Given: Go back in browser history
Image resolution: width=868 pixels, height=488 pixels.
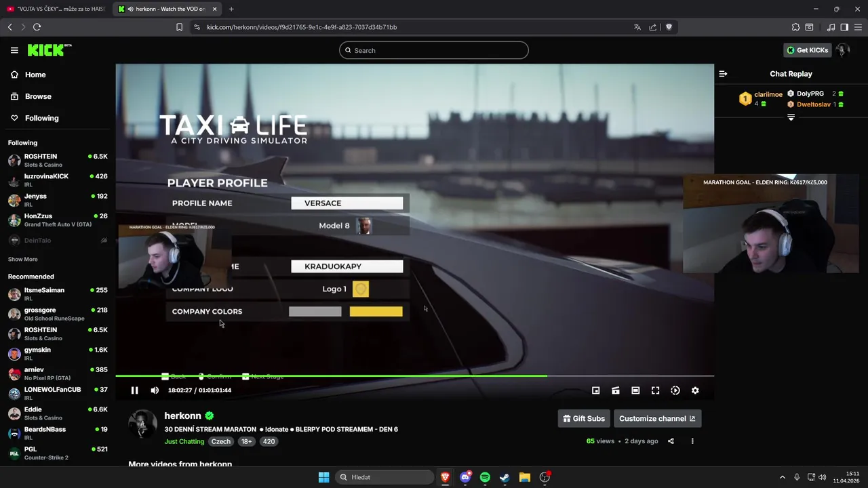Looking at the screenshot, I should [x=9, y=27].
